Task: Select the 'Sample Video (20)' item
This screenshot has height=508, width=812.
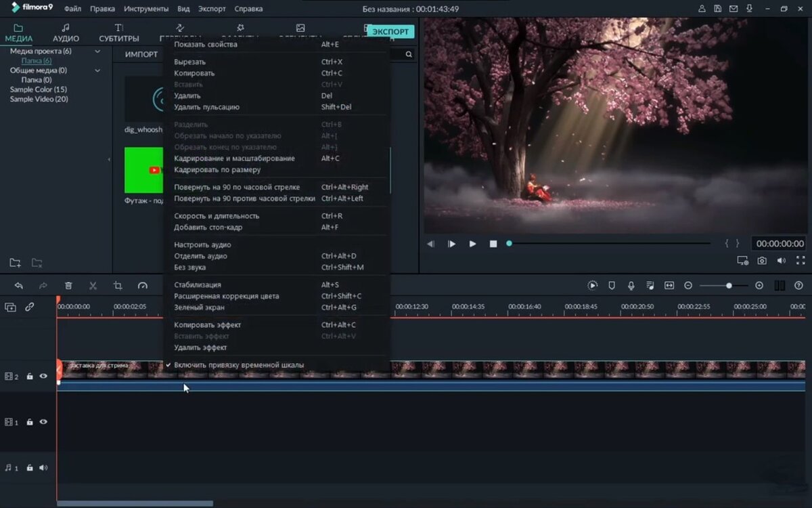Action: coord(39,99)
